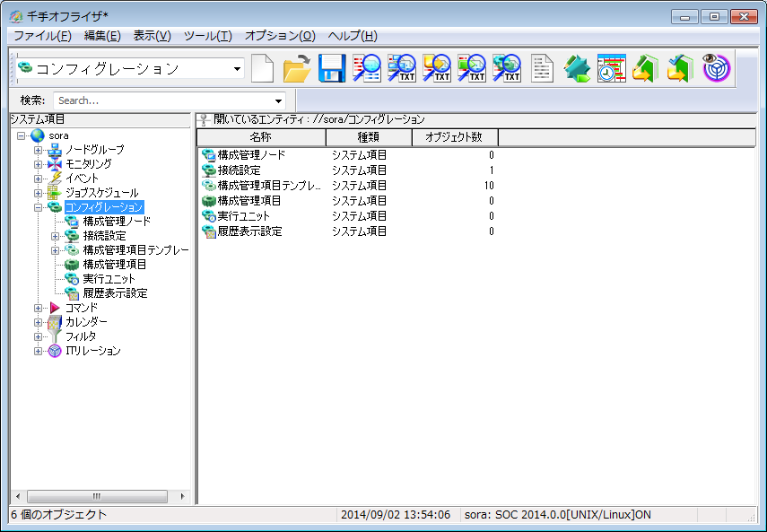Click the TXT icon with green arrow
The height and width of the screenshot is (532, 767).
coord(472,68)
